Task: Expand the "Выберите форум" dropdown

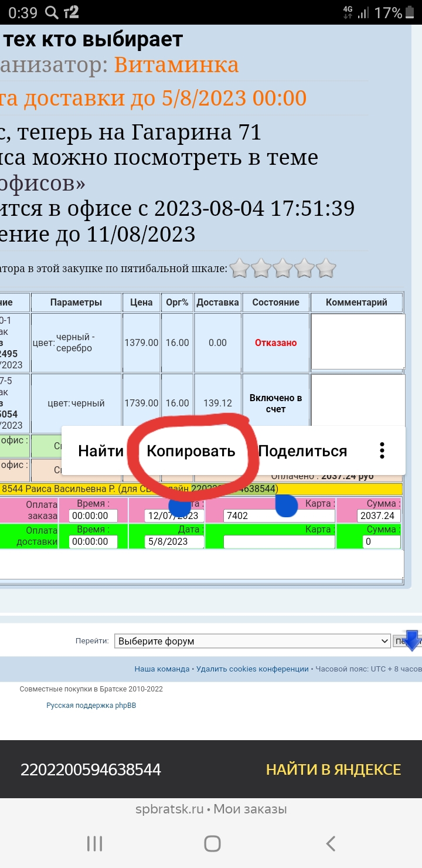Action: pos(252,641)
